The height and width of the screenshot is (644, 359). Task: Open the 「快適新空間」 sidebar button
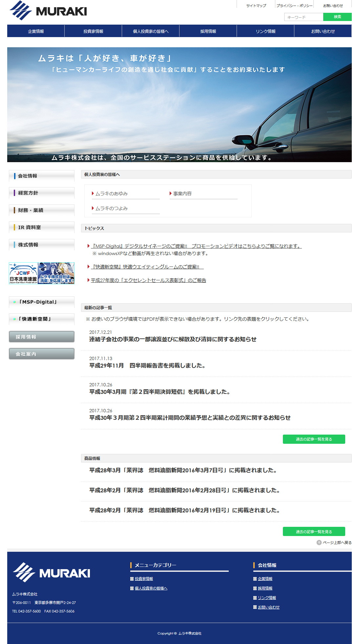coord(42,319)
